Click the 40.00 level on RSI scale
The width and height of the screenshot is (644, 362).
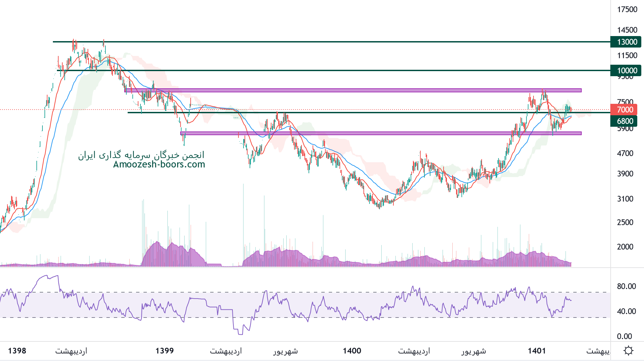[x=626, y=311]
